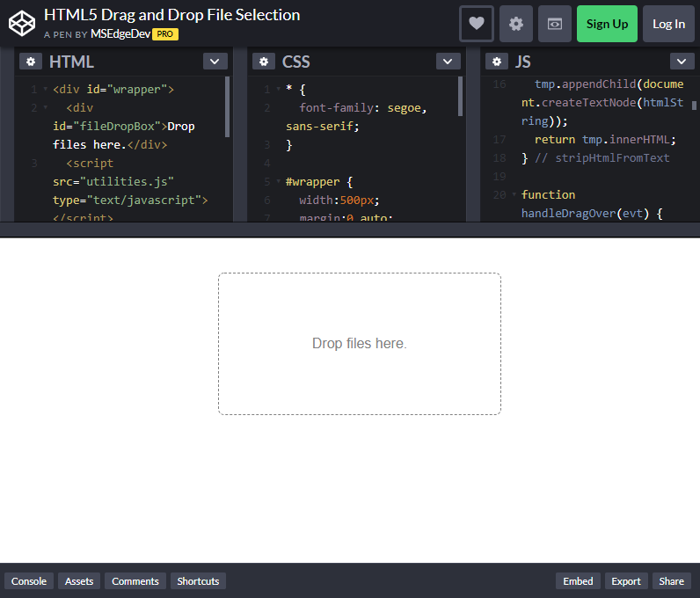Click HTML line number 3

(34, 163)
